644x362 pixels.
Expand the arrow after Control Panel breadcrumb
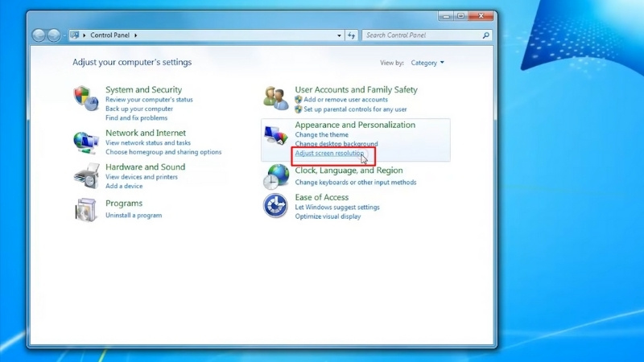coord(135,35)
